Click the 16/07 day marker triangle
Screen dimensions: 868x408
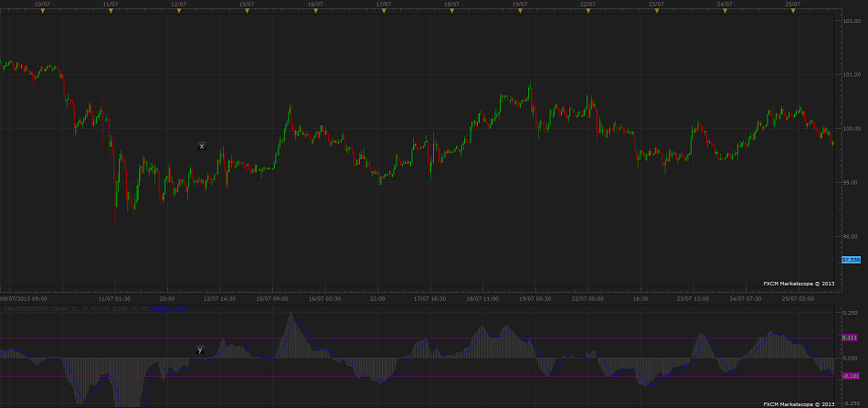pyautogui.click(x=315, y=12)
